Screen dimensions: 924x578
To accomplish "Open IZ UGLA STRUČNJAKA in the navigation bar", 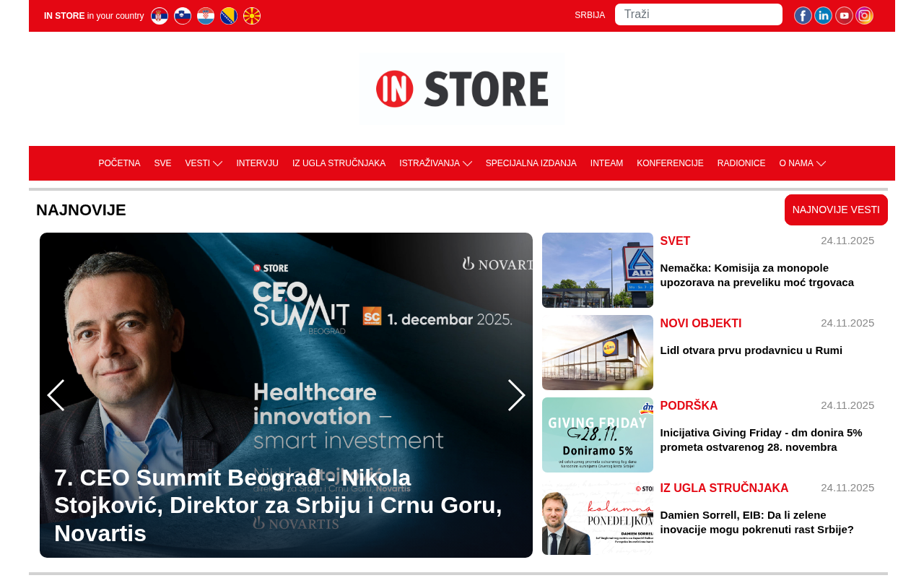I will (339, 163).
